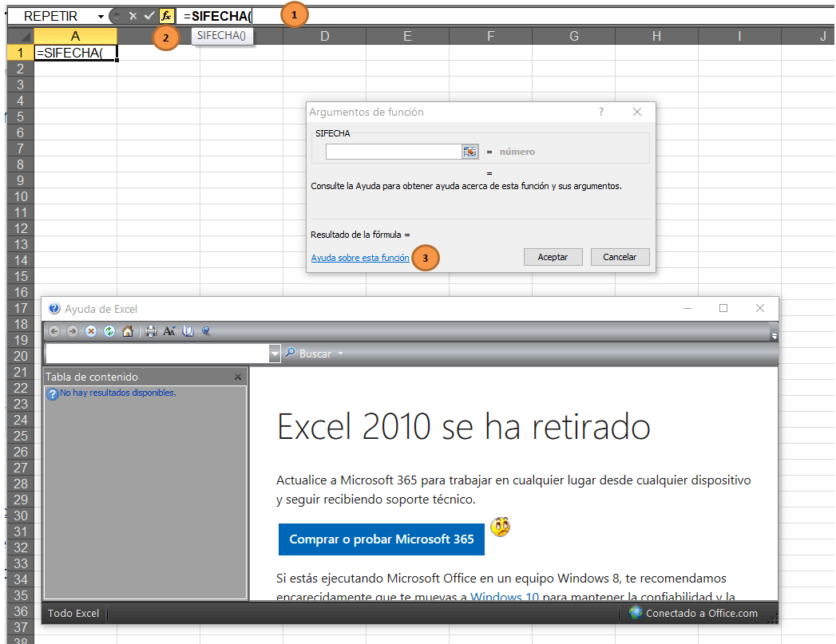Change Help font size

pos(169,331)
